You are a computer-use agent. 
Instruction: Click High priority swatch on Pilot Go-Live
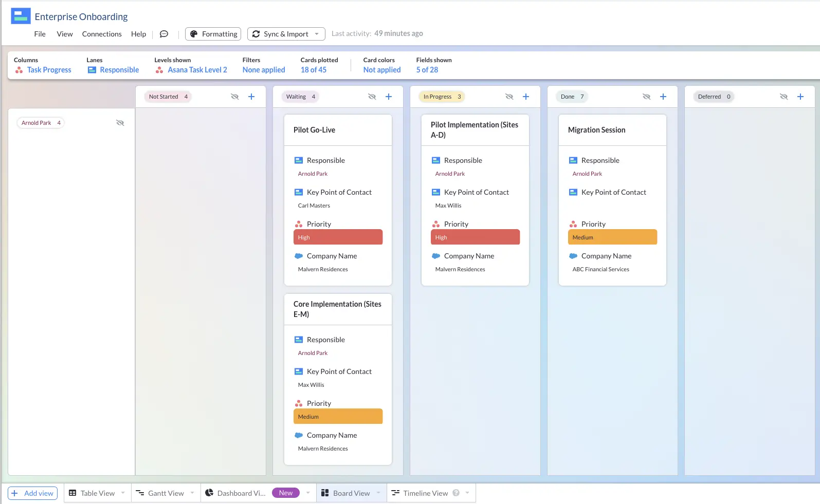338,237
